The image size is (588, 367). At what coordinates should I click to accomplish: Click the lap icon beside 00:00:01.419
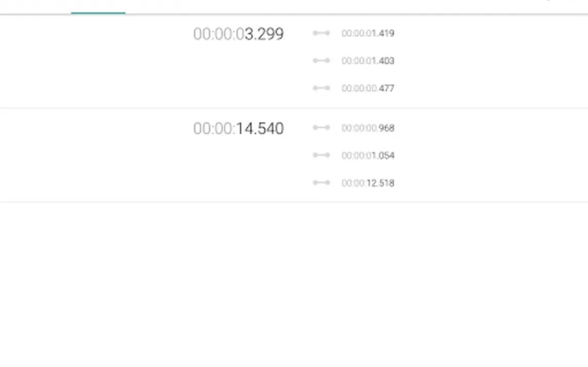321,33
